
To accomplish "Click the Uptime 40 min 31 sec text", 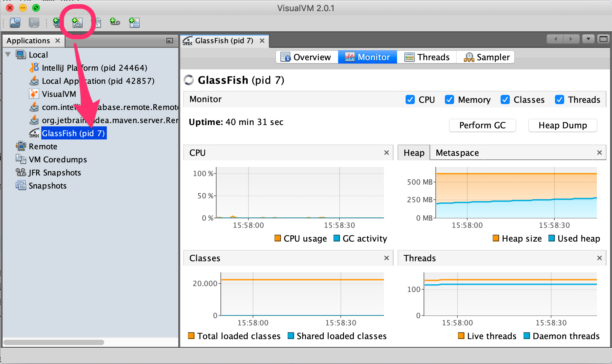I will click(236, 122).
